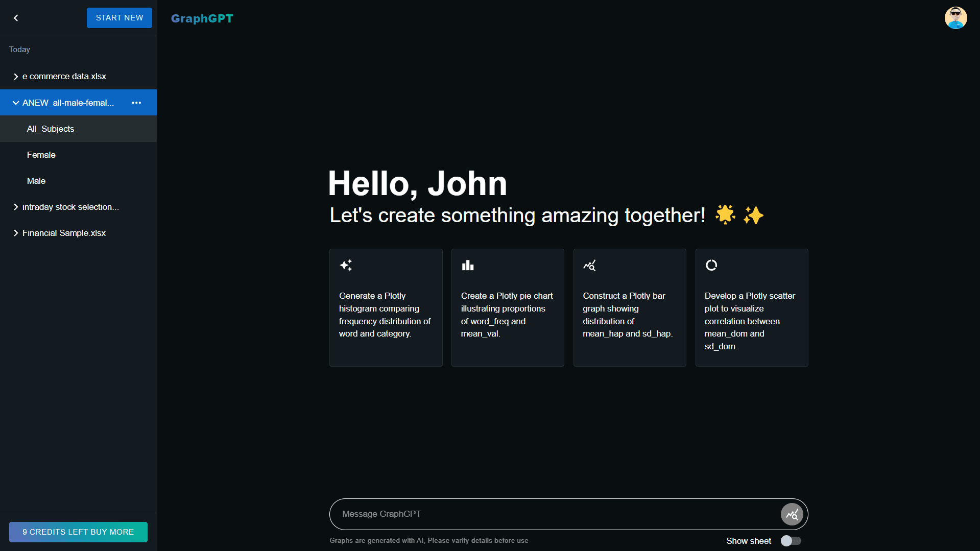980x551 pixels.
Task: Choose the Plotly histogram suggestion text
Action: (x=385, y=315)
